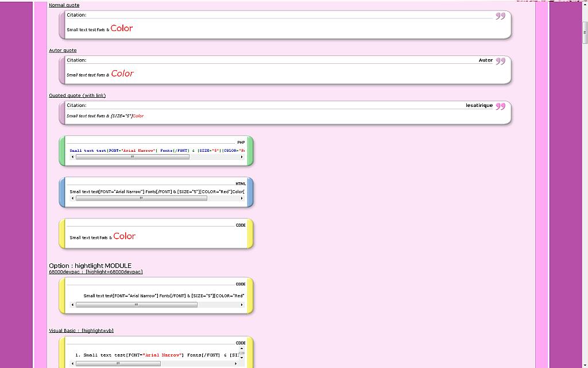Click the 'Quoted quote (with link)' heading
Viewport: 588px width, 368px height.
(77, 95)
